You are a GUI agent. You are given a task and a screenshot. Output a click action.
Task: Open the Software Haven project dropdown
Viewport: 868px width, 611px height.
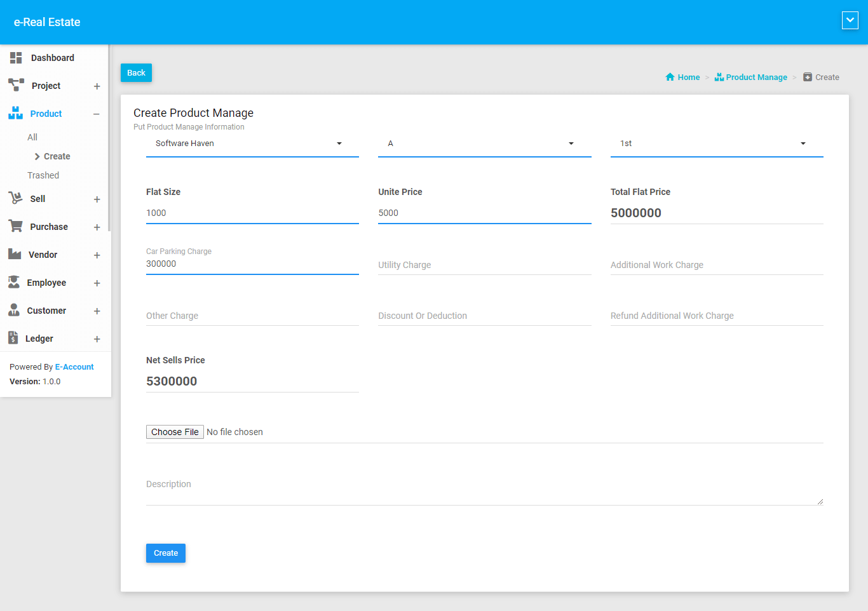252,144
